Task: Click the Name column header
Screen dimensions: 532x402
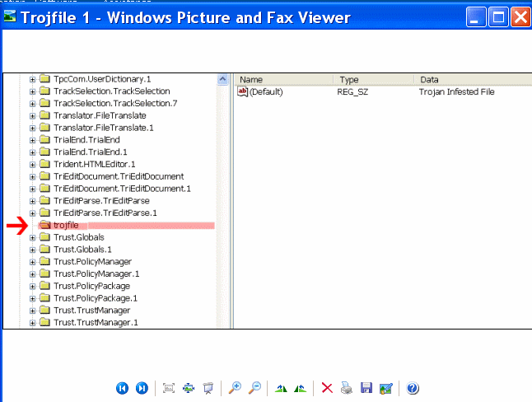Action: (283, 79)
